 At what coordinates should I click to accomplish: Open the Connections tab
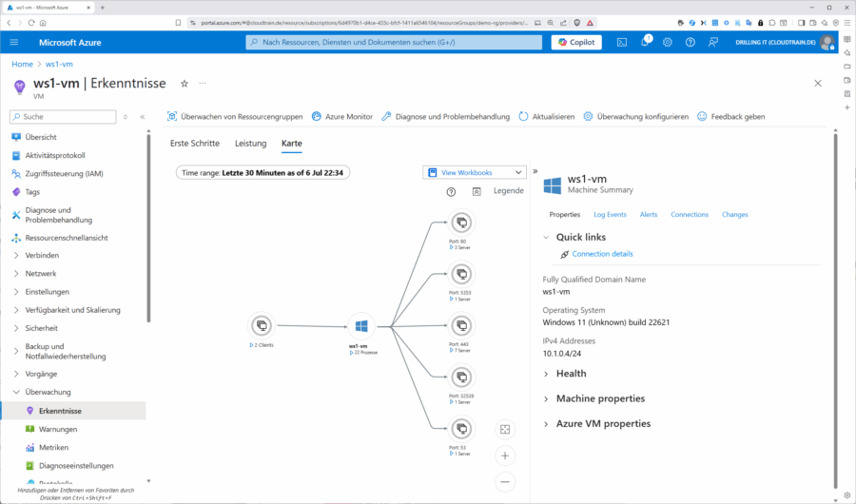pos(690,215)
